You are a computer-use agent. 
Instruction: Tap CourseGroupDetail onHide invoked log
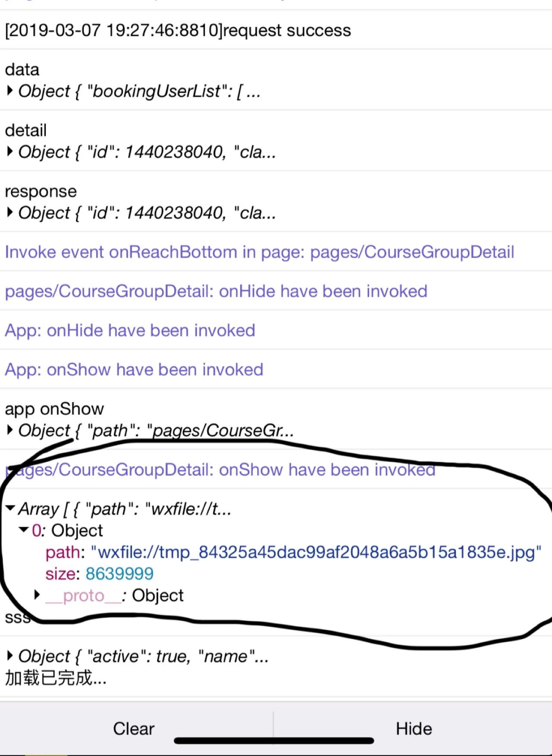(216, 291)
